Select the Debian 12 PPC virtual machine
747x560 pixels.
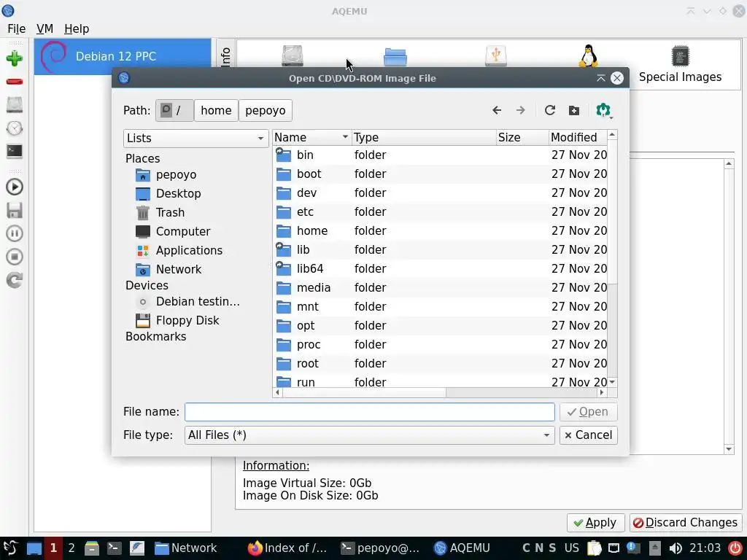(123, 56)
